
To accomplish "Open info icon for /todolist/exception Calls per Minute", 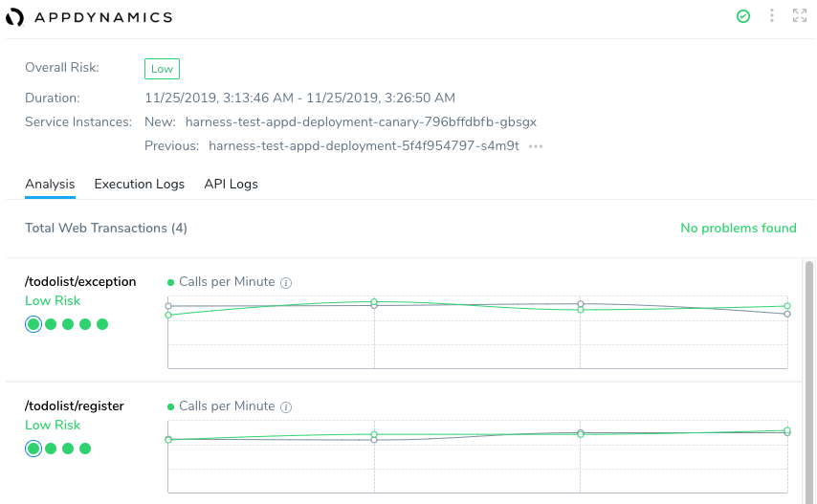I will [286, 283].
